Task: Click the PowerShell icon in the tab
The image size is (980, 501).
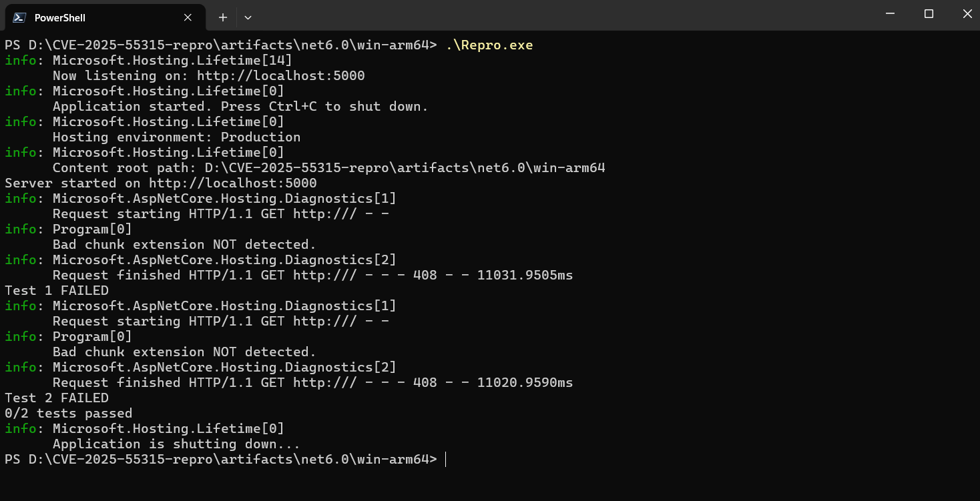Action: point(20,18)
